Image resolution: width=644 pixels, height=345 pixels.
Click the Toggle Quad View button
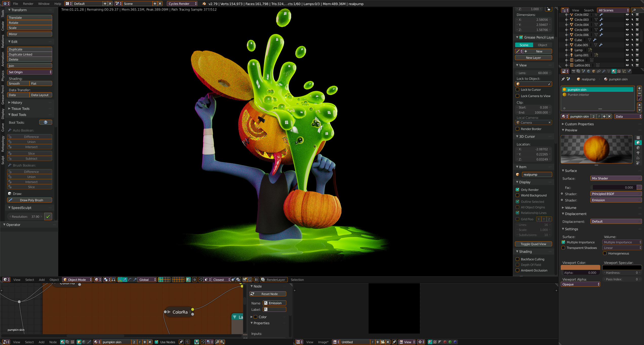533,244
